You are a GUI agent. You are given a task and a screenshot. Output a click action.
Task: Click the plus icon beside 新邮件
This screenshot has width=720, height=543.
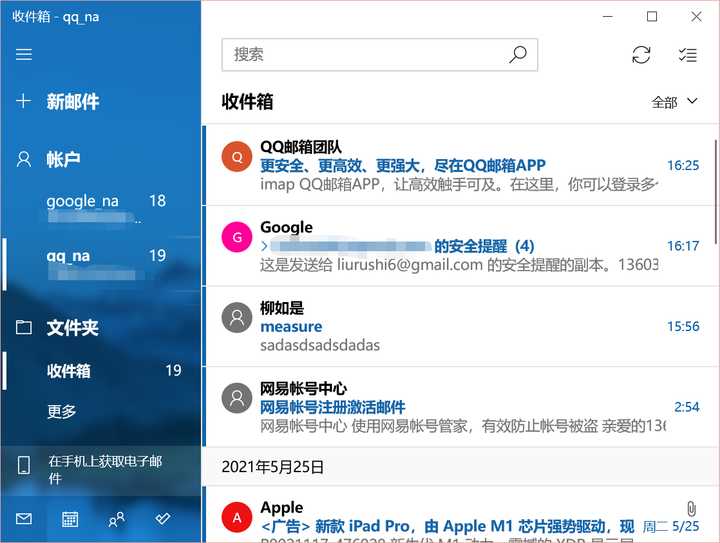[23, 101]
